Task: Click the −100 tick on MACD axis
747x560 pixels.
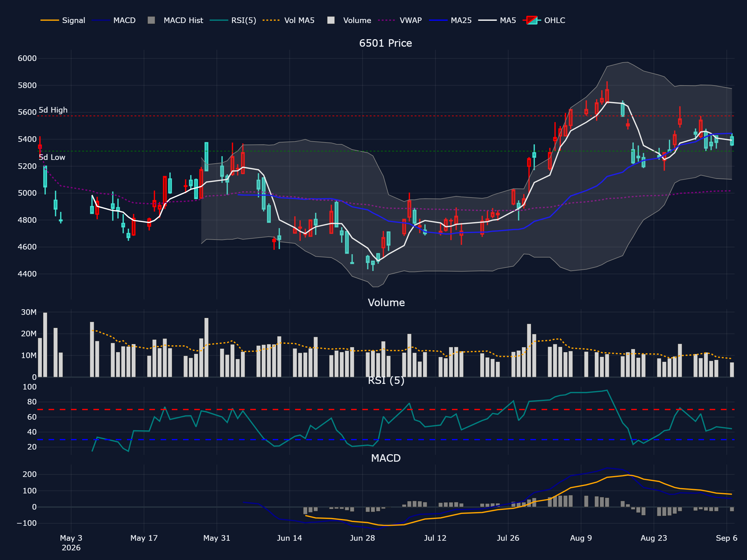Action: click(27, 523)
